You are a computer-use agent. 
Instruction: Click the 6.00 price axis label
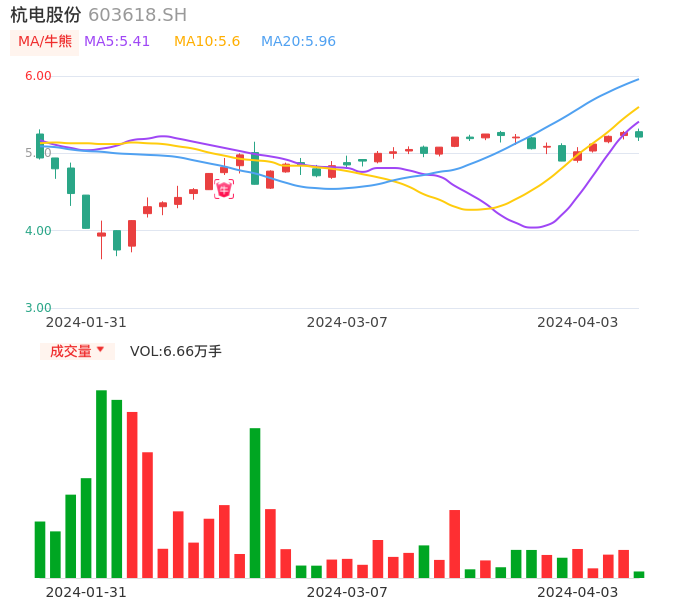(x=38, y=76)
